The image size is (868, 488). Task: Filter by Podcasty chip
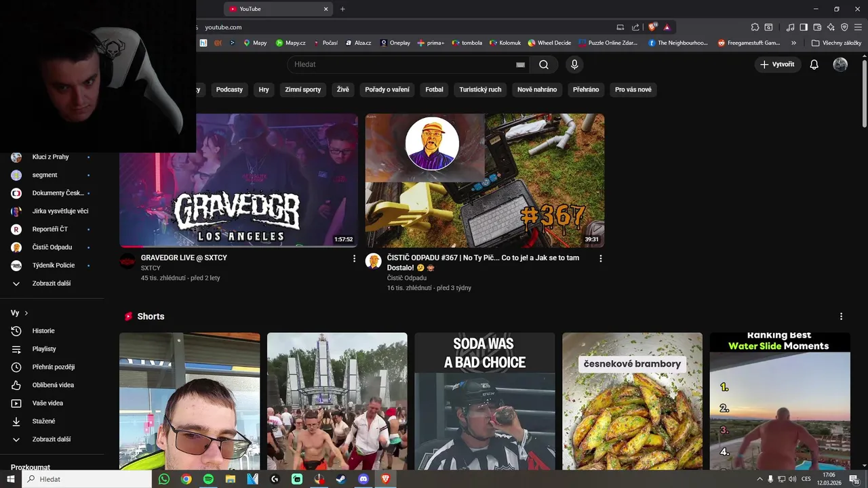coord(229,89)
